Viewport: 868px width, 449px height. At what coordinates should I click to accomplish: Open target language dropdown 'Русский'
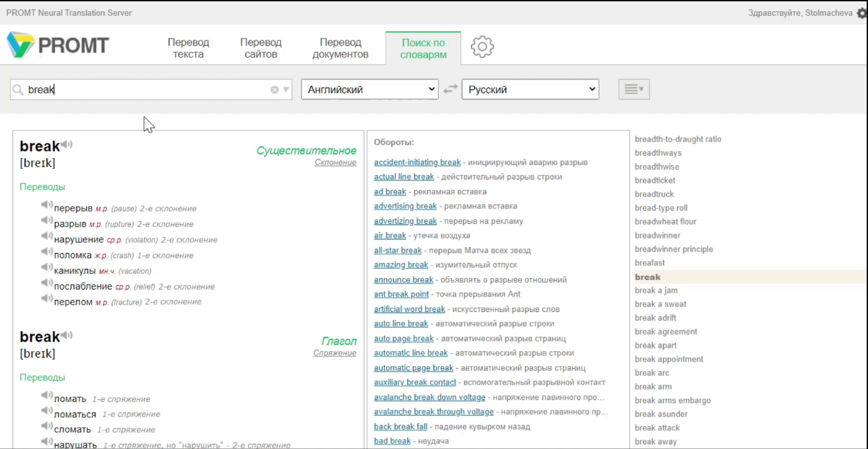tap(530, 89)
